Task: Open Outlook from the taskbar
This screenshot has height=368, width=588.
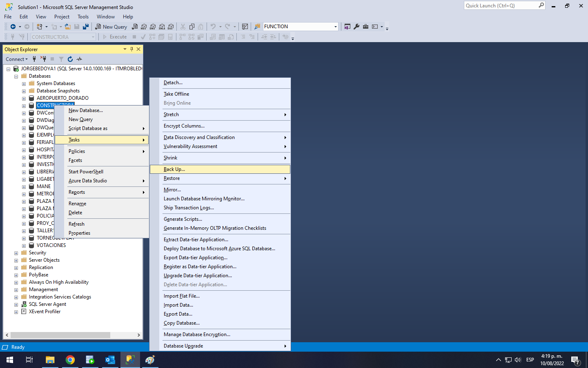Action: (110, 360)
